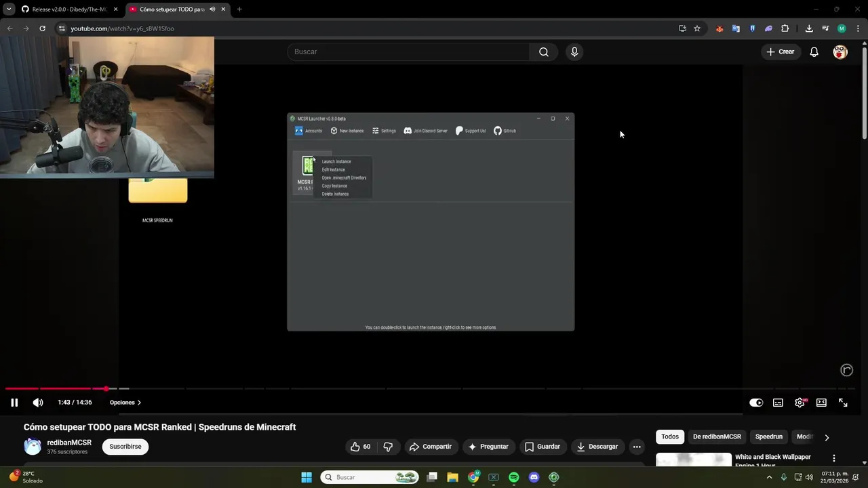The height and width of the screenshot is (488, 868).
Task: Open the redibanMCSR channel avatar
Action: tap(33, 447)
